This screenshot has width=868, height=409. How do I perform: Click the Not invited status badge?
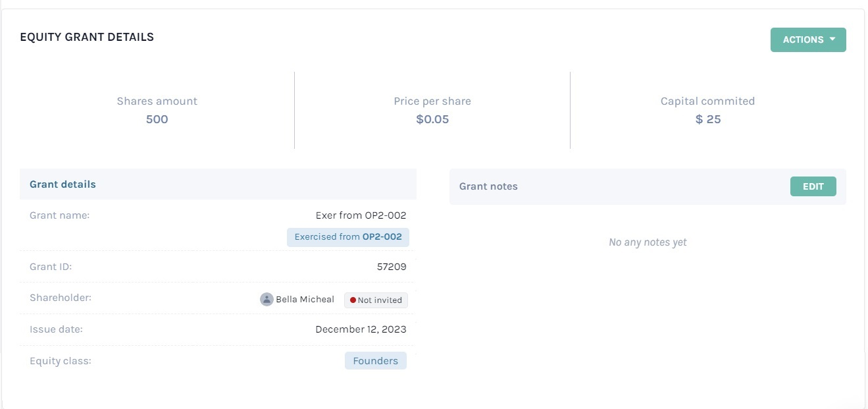[376, 300]
